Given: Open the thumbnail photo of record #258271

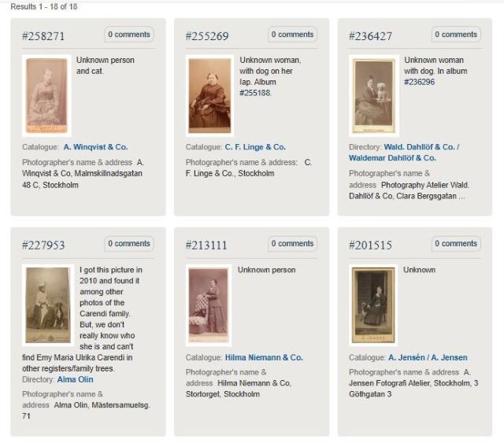Looking at the screenshot, I should pyautogui.click(x=46, y=95).
